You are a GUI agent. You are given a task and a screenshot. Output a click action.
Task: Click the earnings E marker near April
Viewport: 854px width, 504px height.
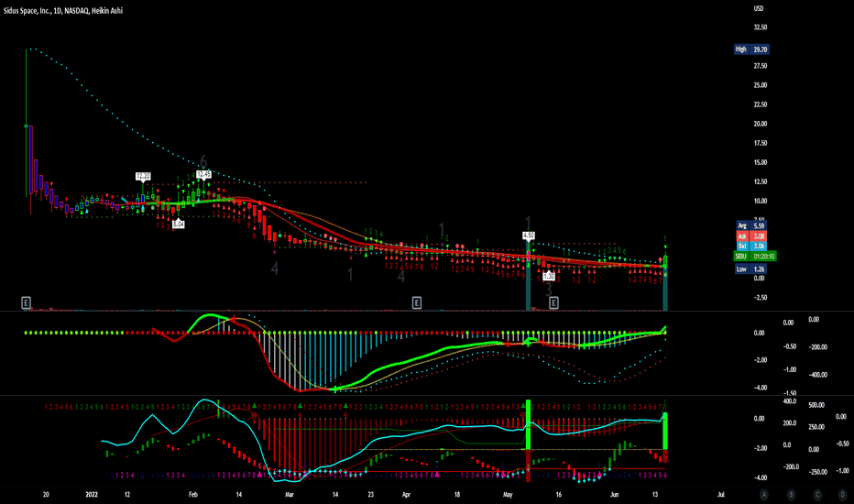pos(417,302)
